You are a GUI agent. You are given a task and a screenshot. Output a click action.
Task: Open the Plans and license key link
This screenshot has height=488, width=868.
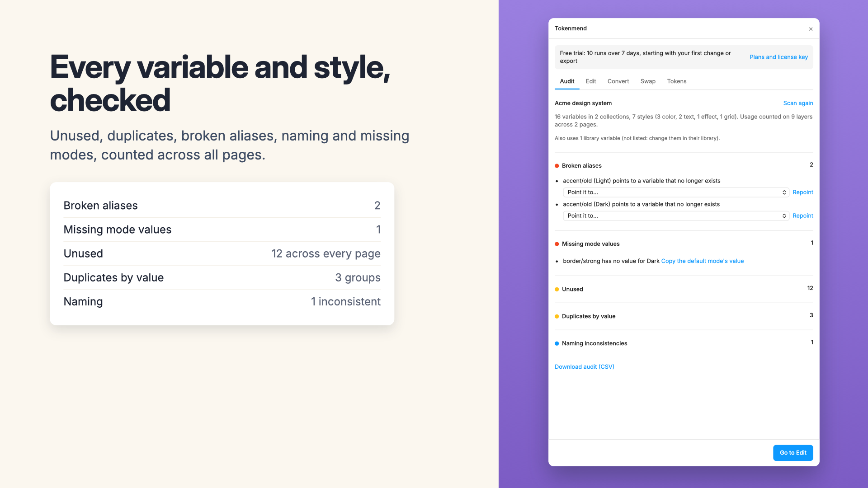coord(778,57)
